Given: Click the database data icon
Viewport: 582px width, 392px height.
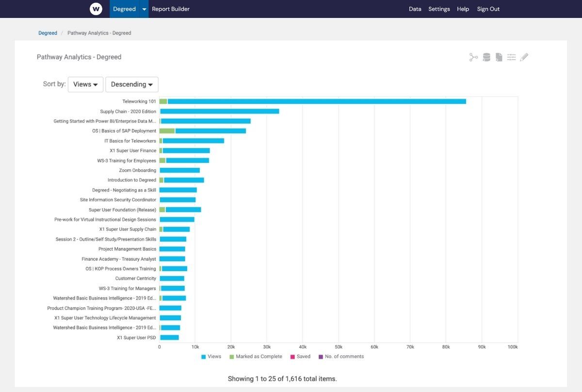Looking at the screenshot, I should (x=486, y=57).
